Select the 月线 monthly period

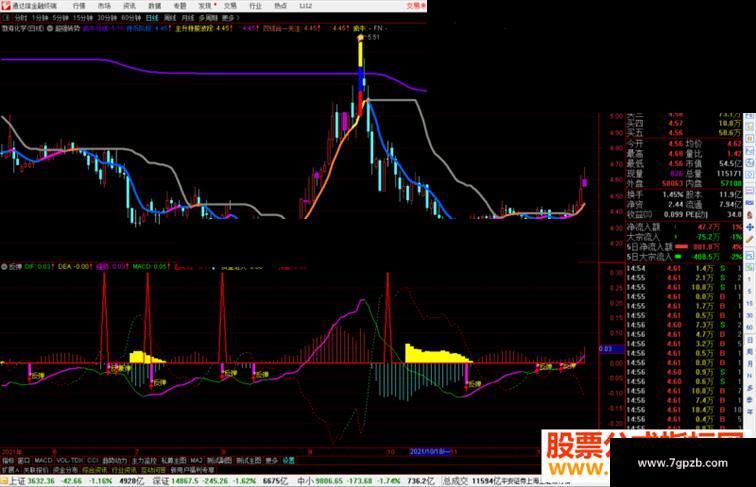coord(188,18)
